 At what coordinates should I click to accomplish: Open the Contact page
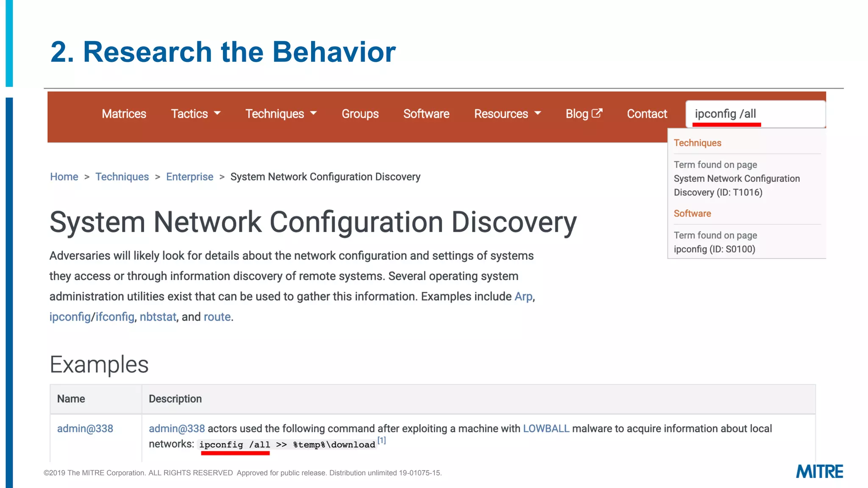click(647, 114)
